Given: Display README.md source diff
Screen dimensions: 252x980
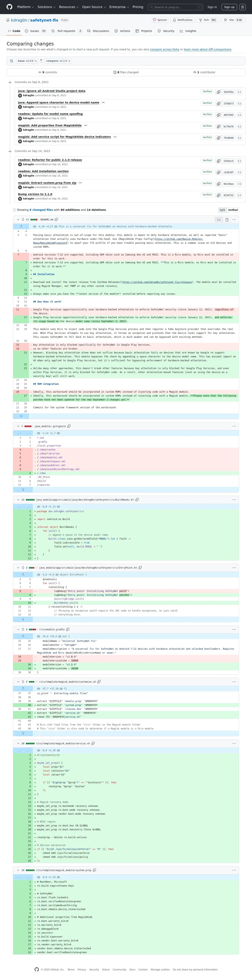Looking at the screenshot, I should [218, 219].
